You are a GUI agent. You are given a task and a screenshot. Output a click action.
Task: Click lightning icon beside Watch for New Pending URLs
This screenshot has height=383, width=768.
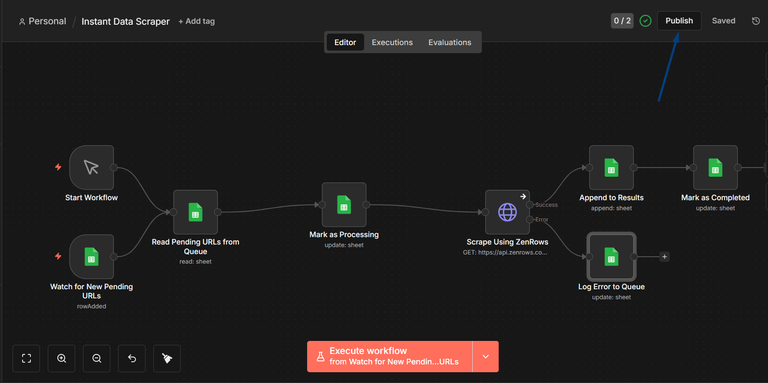58,256
